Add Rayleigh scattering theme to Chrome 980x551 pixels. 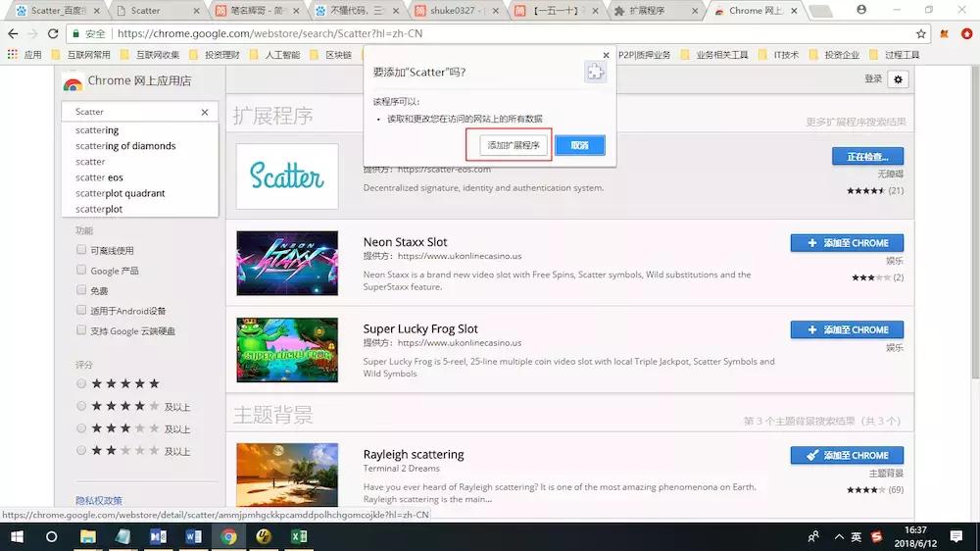[x=847, y=455]
